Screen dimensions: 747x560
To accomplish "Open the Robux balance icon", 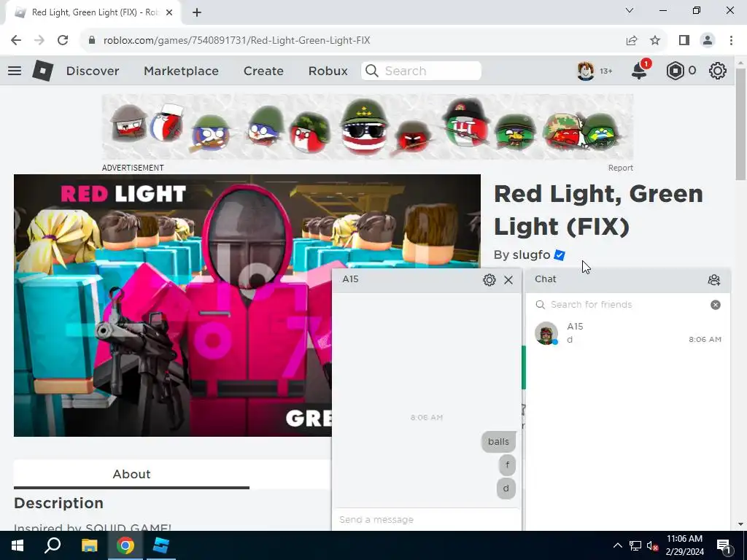I will click(675, 71).
